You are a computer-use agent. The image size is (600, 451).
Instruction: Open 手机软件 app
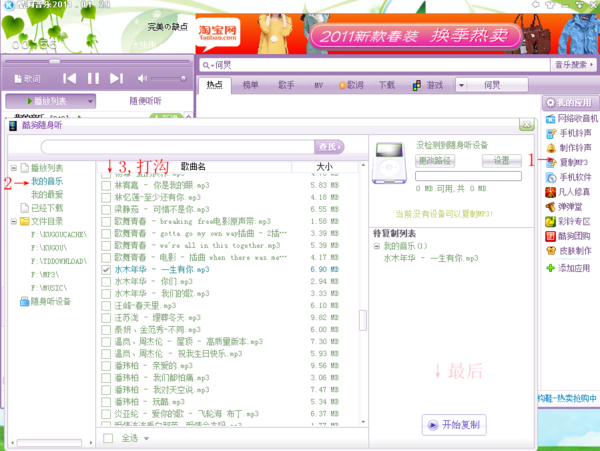point(569,177)
